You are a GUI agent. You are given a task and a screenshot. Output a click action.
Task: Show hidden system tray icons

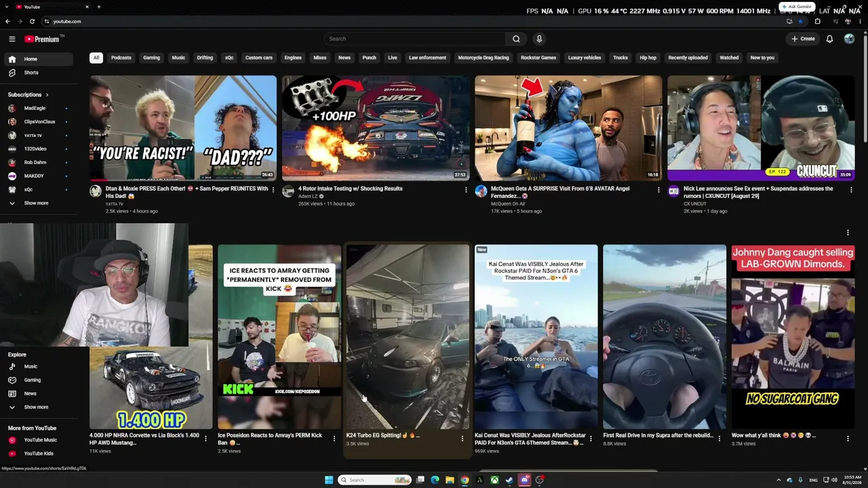[778, 480]
